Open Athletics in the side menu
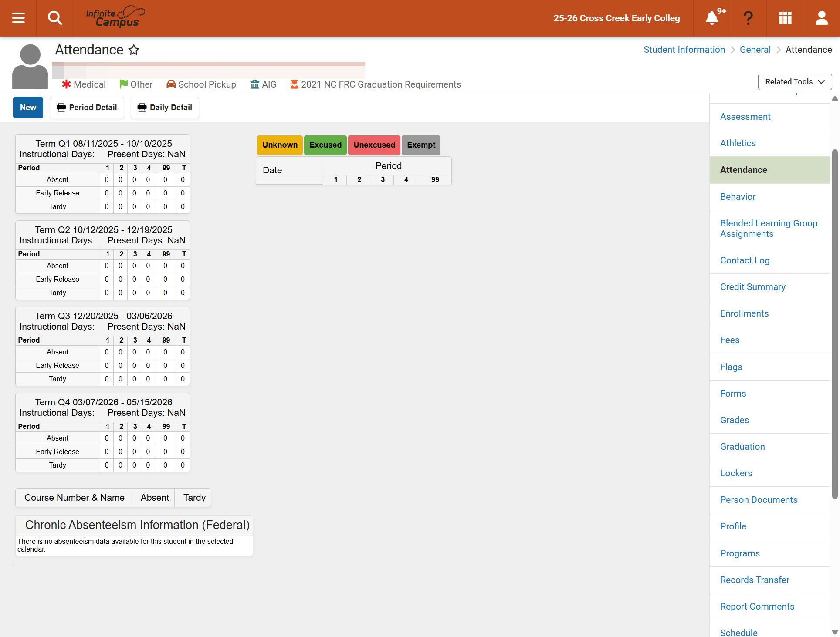The height and width of the screenshot is (637, 840). point(770,143)
